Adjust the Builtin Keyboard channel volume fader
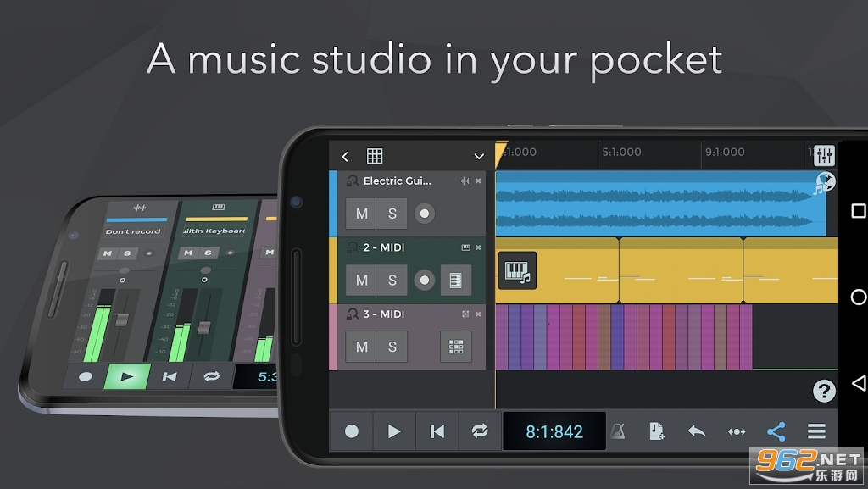The height and width of the screenshot is (489, 868). pos(204,327)
